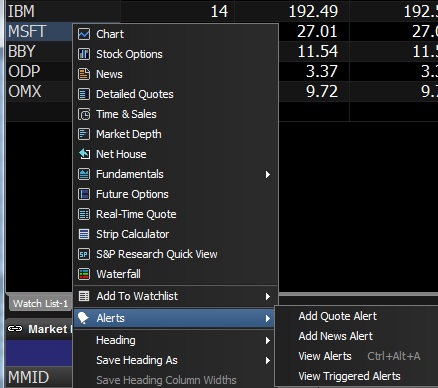Viewport: 438px width, 388px height.
Task: Click the MMID column header
Action: [39, 377]
